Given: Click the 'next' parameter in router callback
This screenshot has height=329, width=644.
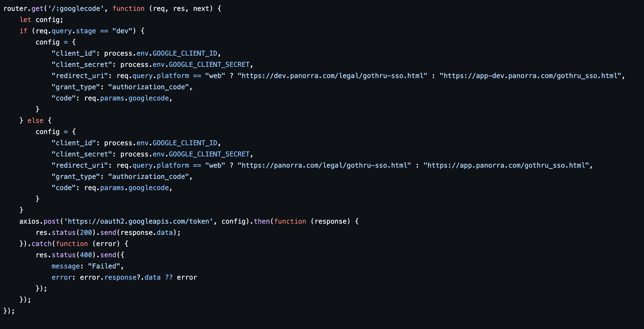Looking at the screenshot, I should 201,8.
